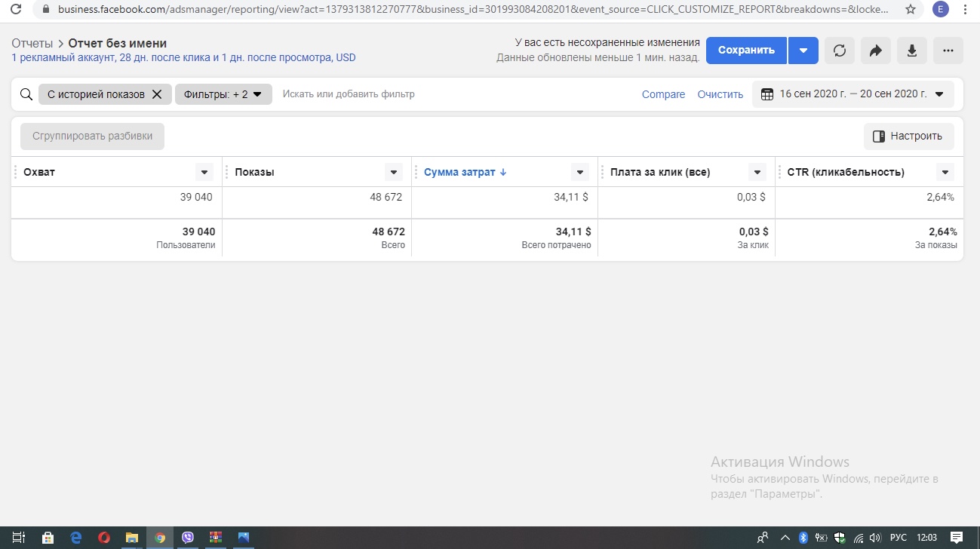The width and height of the screenshot is (980, 549).
Task: Remove the "С историей показов" filter
Action: pos(157,94)
